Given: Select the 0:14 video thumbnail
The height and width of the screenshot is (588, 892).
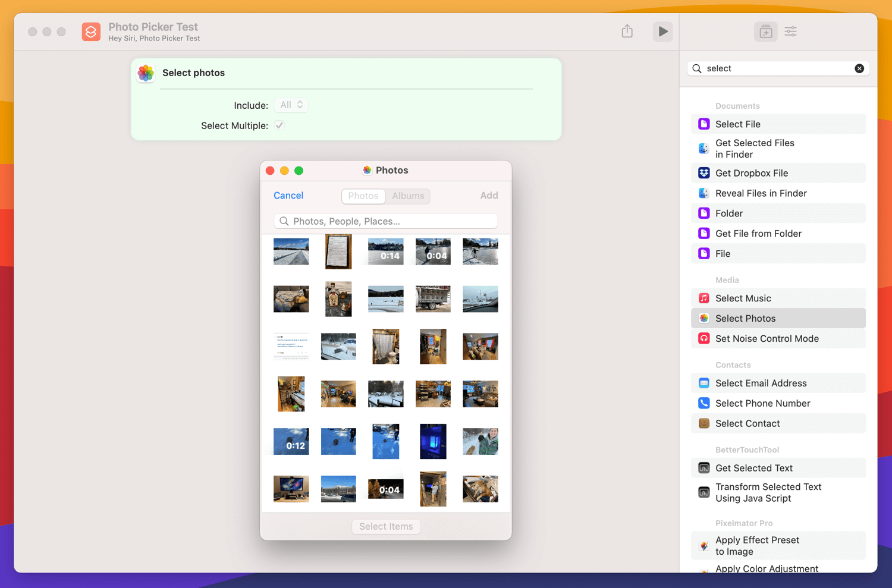Looking at the screenshot, I should pyautogui.click(x=385, y=251).
